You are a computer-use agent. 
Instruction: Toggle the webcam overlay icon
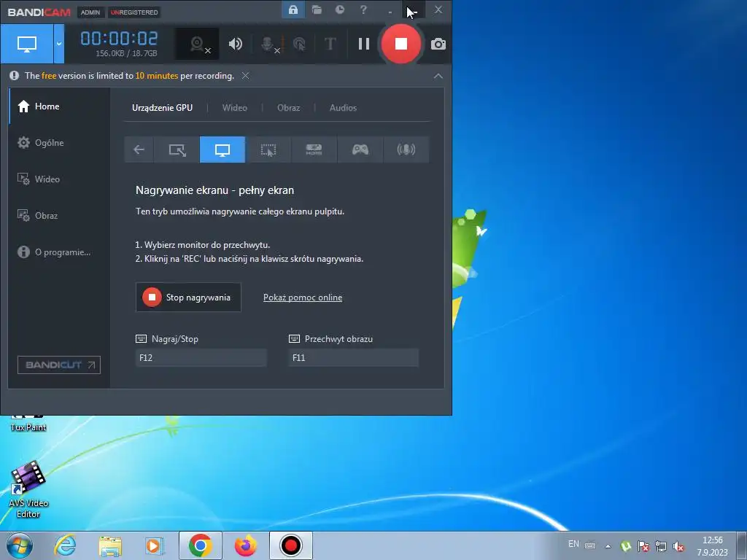tap(198, 44)
